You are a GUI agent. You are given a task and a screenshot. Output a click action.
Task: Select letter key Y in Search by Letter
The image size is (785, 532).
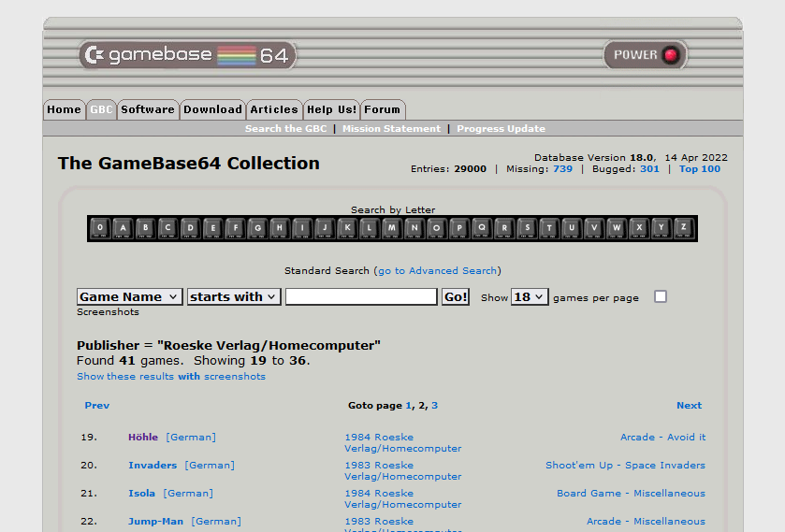click(661, 228)
